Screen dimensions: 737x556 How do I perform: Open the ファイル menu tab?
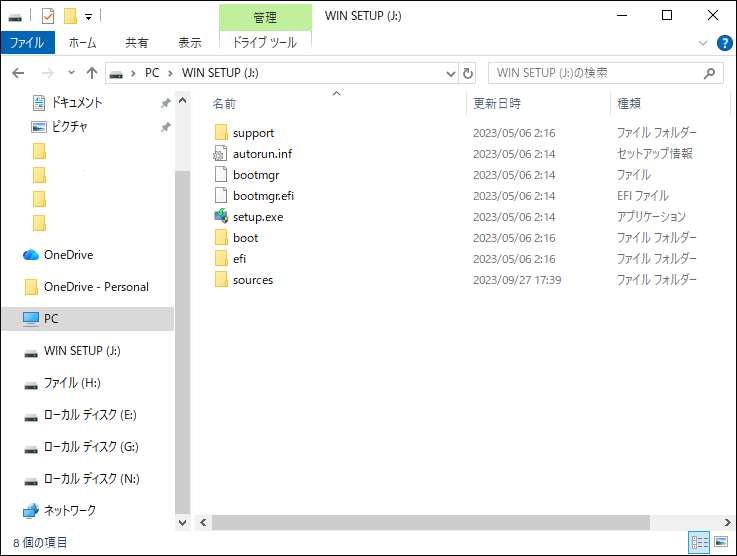pyautogui.click(x=27, y=43)
